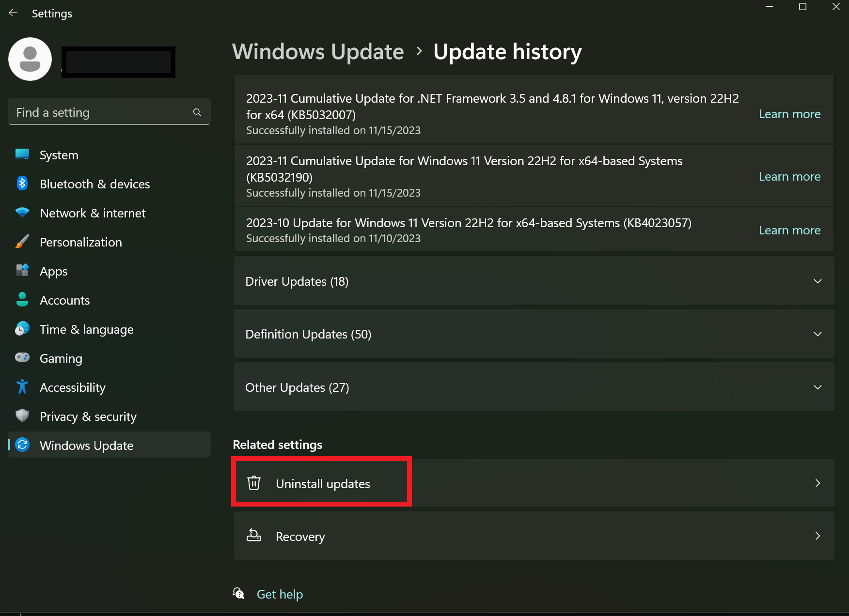The height and width of the screenshot is (616, 849).
Task: Click the Find a setting field
Action: 102,112
